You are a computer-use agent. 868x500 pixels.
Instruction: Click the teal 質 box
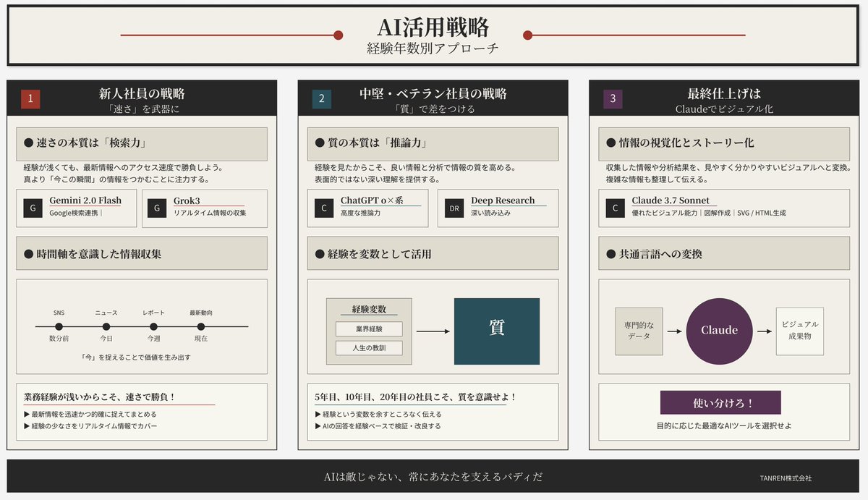pyautogui.click(x=497, y=331)
